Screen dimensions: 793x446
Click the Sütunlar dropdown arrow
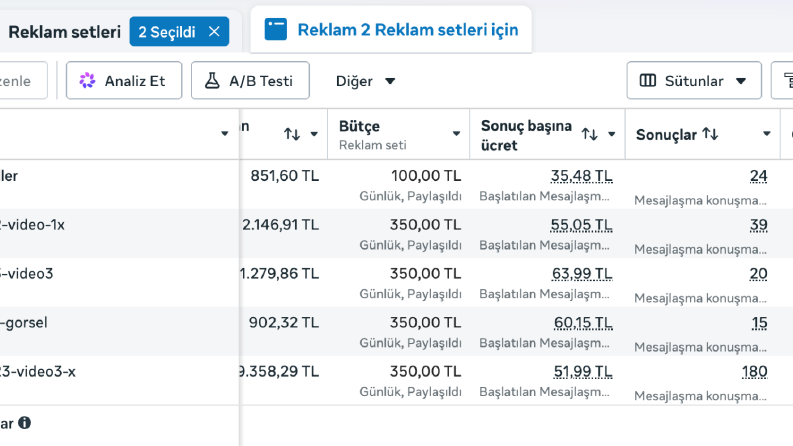click(740, 81)
